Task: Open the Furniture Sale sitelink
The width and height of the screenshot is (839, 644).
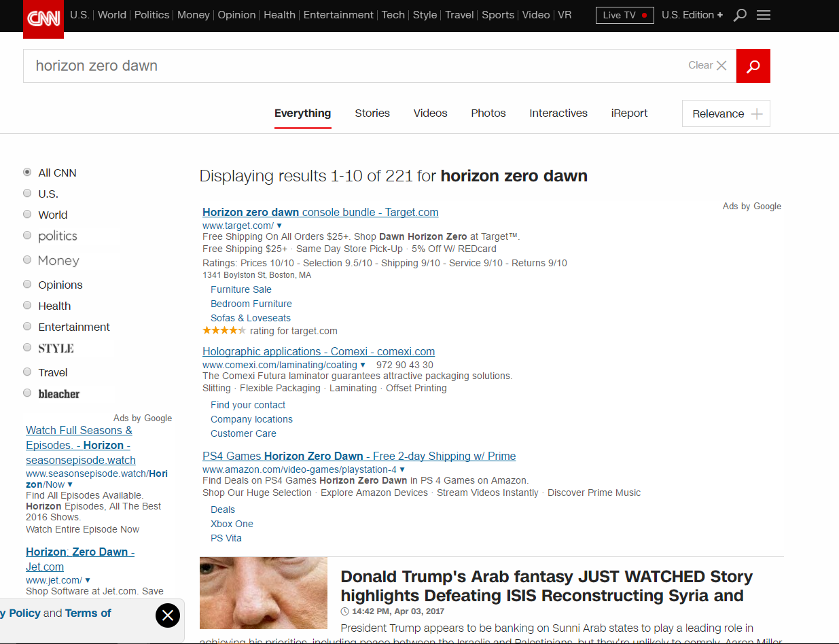Action: [241, 289]
